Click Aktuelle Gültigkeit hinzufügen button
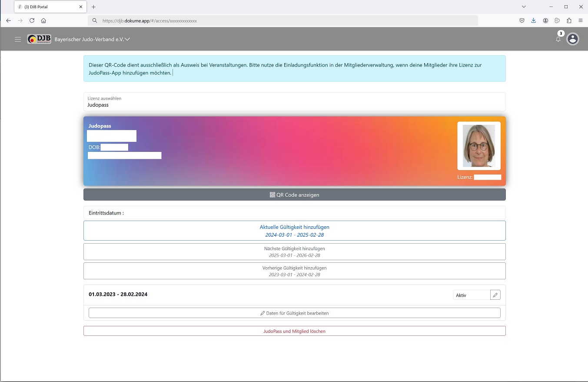The height and width of the screenshot is (382, 588). tap(294, 231)
